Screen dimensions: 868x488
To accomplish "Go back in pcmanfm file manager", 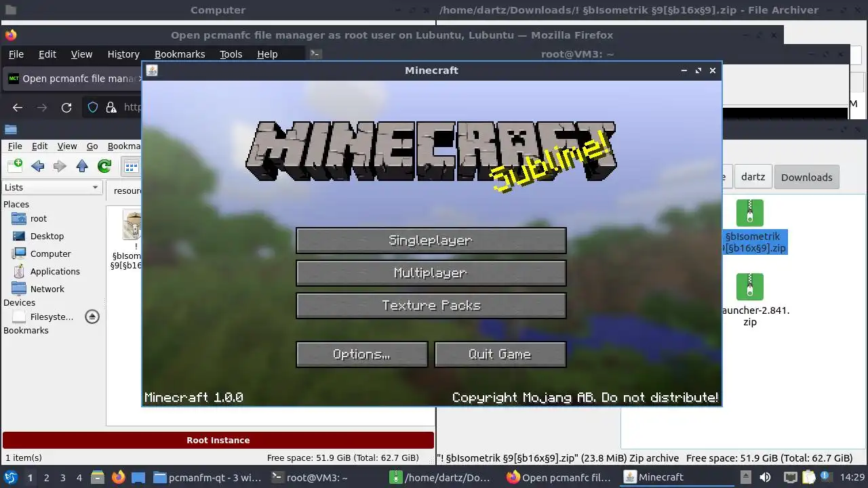I will pyautogui.click(x=38, y=166).
